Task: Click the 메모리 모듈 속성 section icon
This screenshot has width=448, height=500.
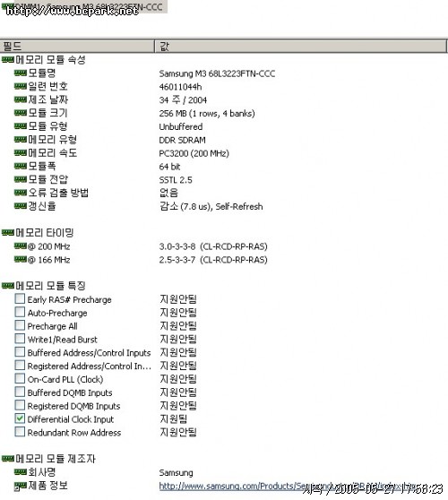Action: coord(8,60)
